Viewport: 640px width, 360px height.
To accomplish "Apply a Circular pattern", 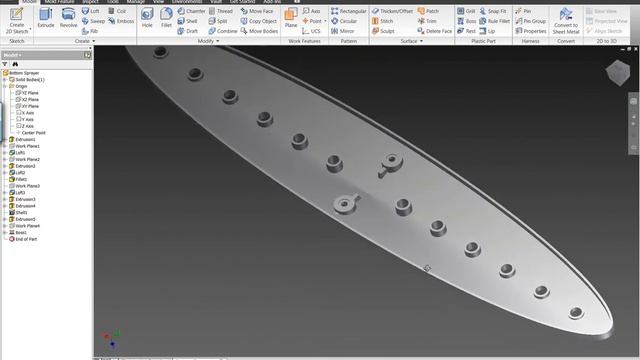I will 344,21.
